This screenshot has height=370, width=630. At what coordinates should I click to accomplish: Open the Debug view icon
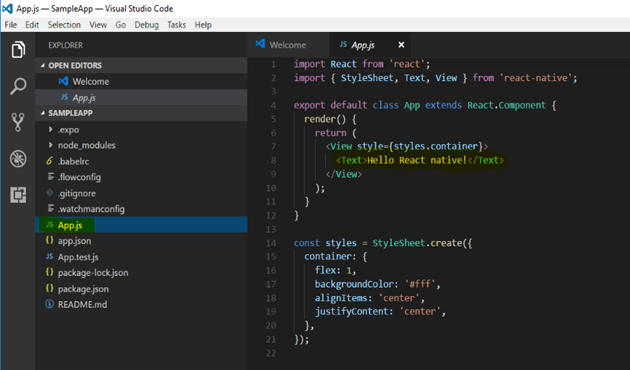[x=18, y=159]
